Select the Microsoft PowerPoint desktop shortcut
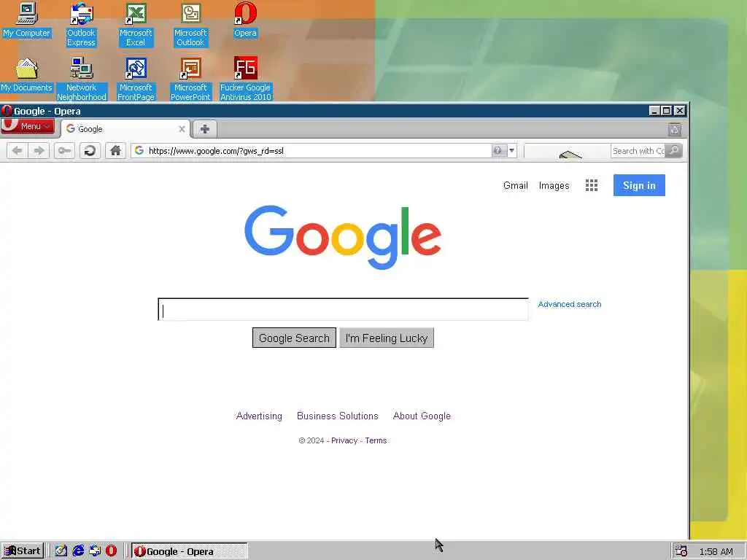 click(190, 79)
